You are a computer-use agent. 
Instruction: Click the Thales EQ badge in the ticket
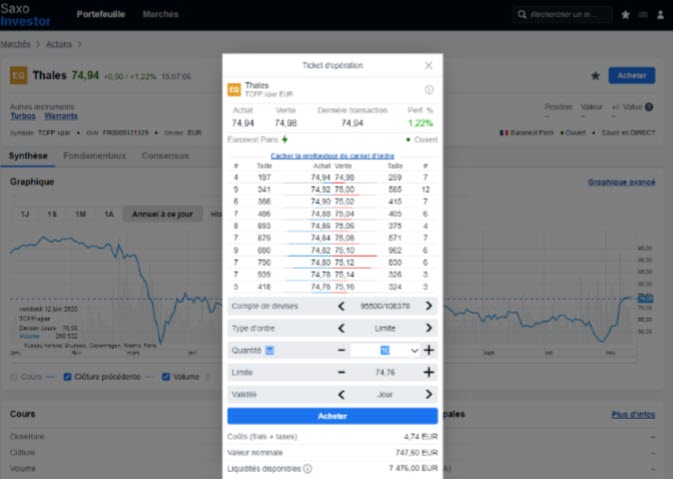click(234, 89)
